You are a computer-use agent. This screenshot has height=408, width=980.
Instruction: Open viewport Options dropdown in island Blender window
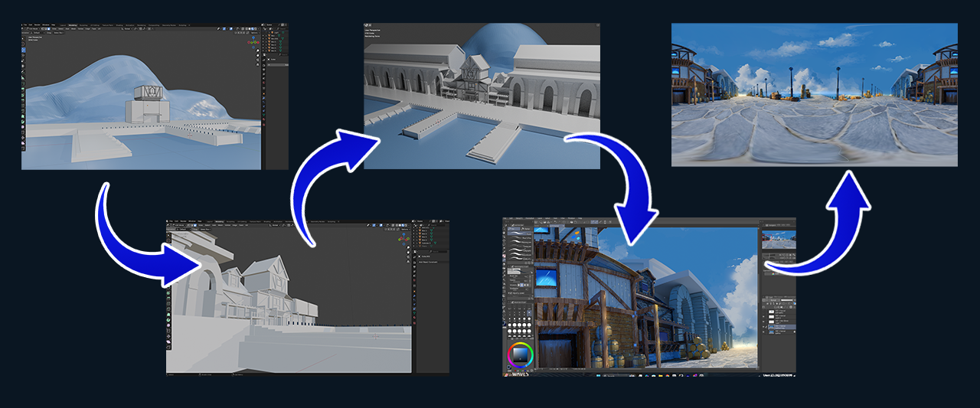tap(255, 33)
